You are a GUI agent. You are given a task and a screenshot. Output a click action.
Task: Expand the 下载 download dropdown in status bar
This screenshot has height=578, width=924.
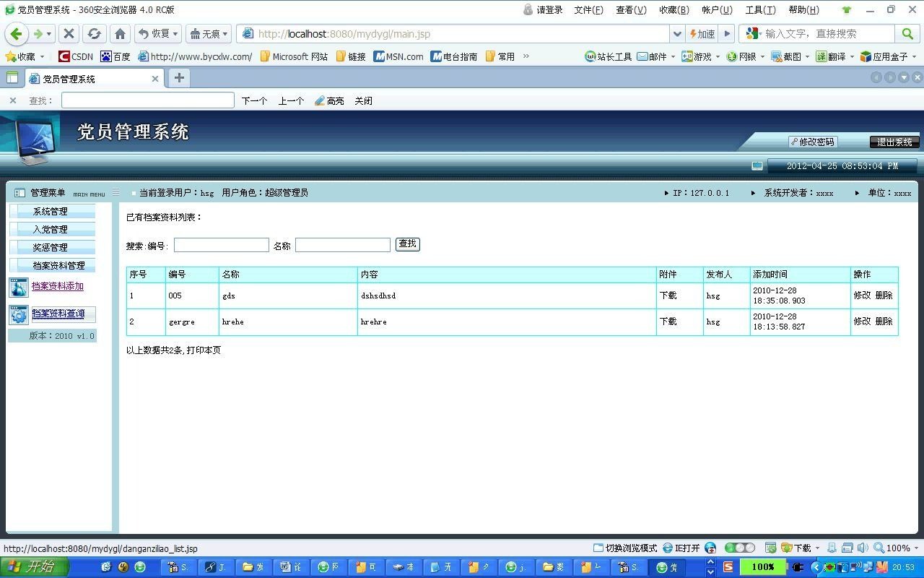click(817, 548)
